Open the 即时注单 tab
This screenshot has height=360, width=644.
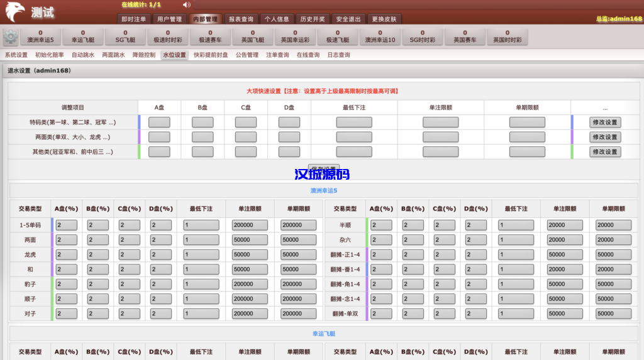(133, 19)
